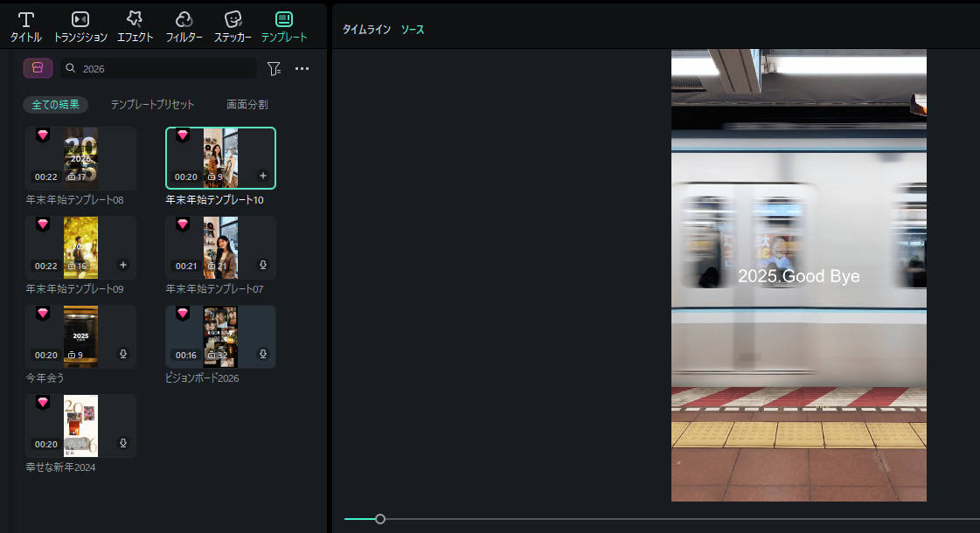Add 年末年始テンプレート10 with its plus button
Viewport: 980px width, 533px height.
click(263, 176)
